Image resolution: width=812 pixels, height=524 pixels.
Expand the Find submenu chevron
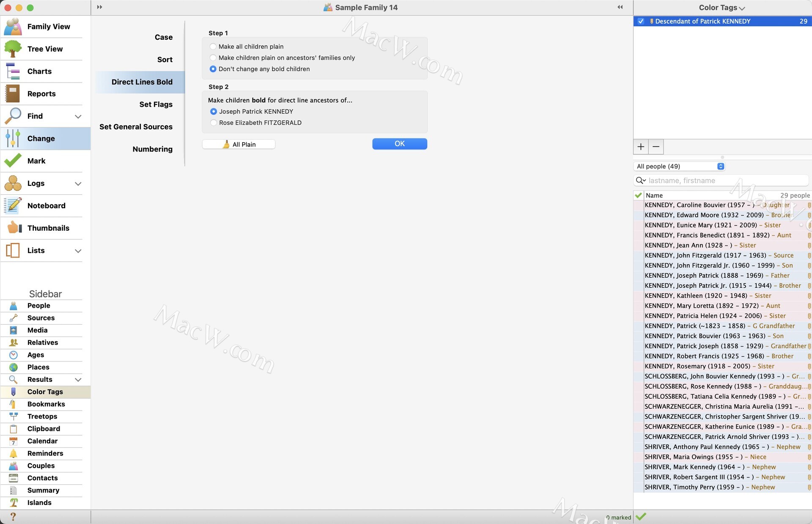[78, 116]
